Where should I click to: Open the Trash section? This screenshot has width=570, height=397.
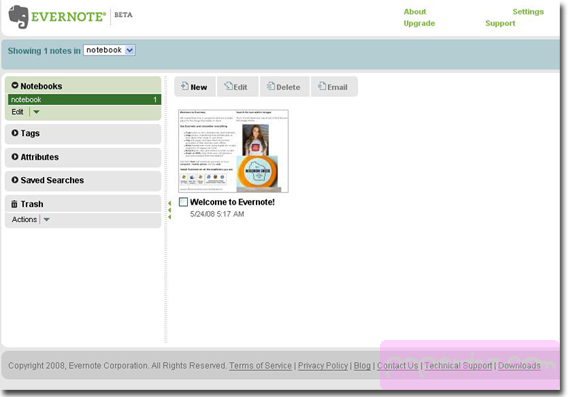[83, 204]
